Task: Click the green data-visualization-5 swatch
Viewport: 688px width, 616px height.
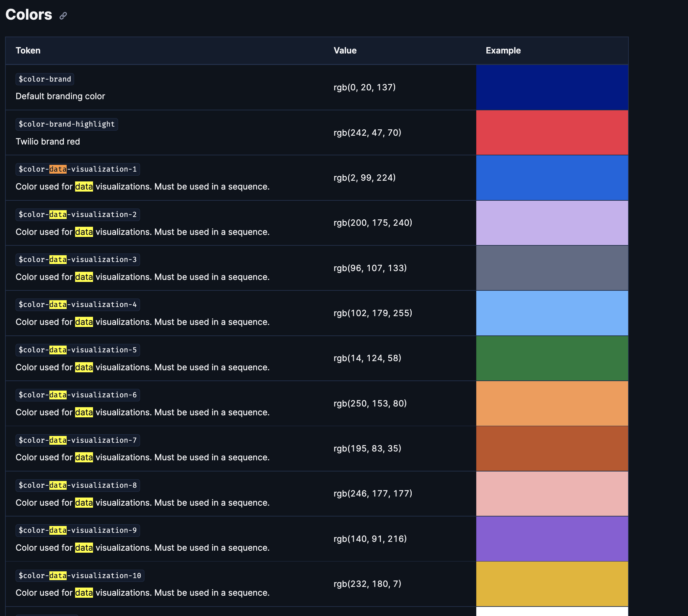Action: (x=552, y=358)
